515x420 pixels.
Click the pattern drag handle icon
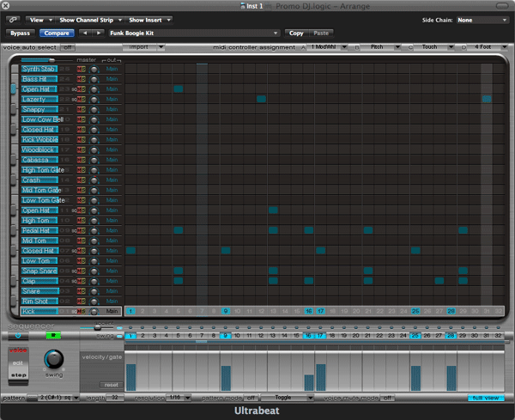(32, 398)
